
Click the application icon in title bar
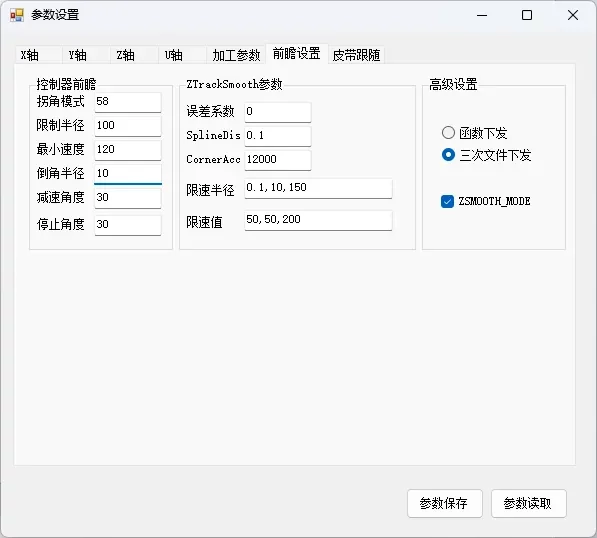17,15
